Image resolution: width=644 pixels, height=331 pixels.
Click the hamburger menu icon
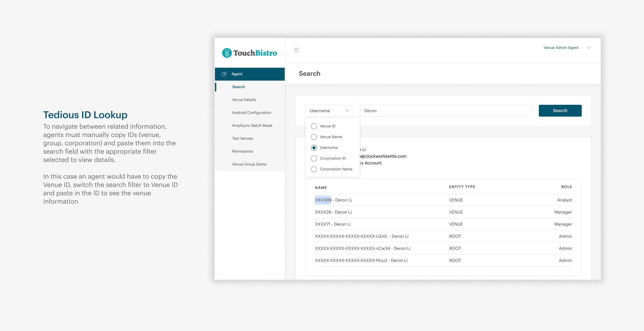(296, 50)
